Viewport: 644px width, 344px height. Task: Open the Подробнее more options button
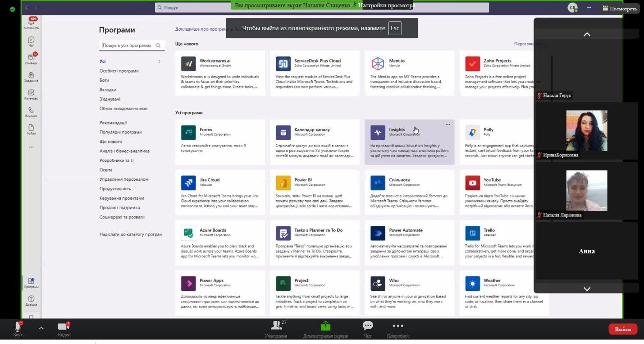[398, 329]
